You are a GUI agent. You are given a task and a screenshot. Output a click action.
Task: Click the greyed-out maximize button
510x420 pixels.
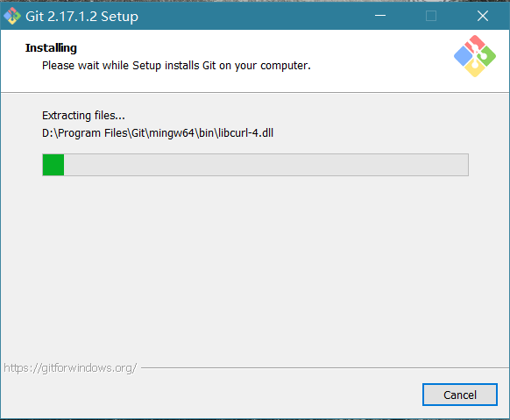[431, 16]
